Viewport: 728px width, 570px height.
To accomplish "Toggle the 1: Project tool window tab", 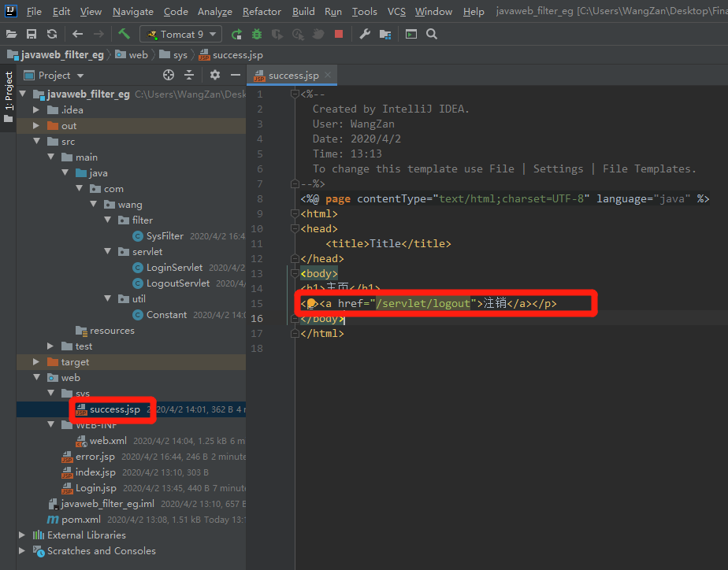I will [x=9, y=97].
